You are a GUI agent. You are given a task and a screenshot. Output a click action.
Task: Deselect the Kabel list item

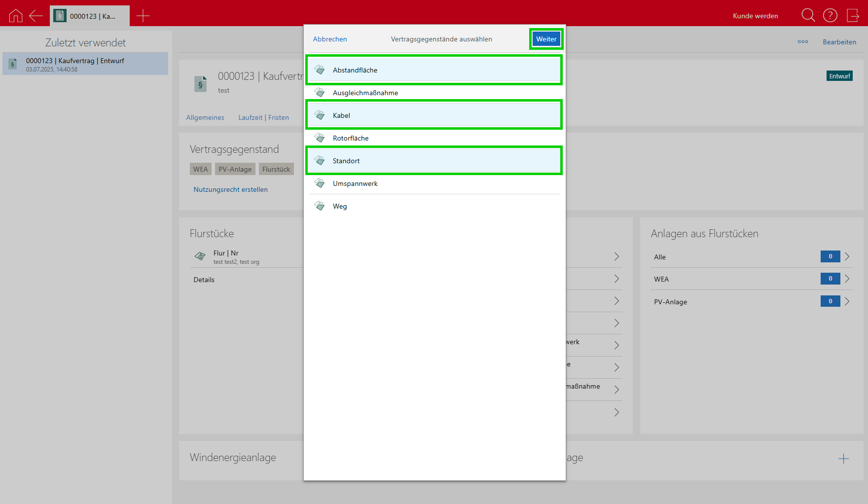(x=434, y=115)
